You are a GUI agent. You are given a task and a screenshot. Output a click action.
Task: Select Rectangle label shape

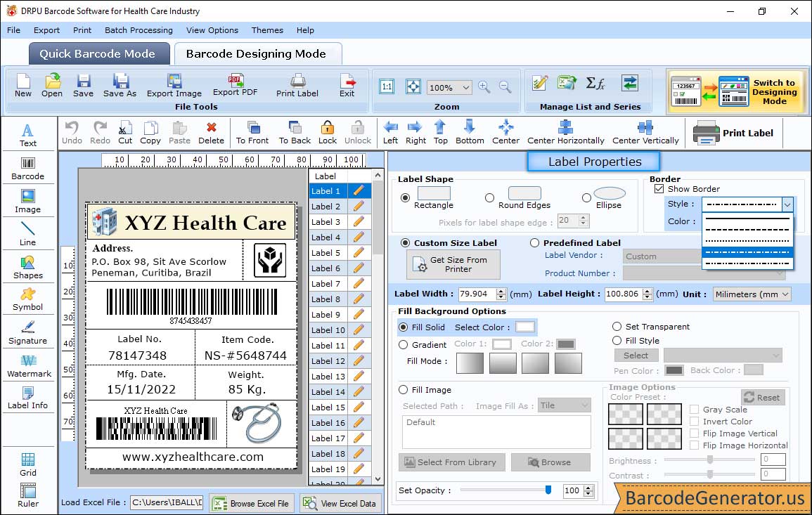(x=406, y=197)
